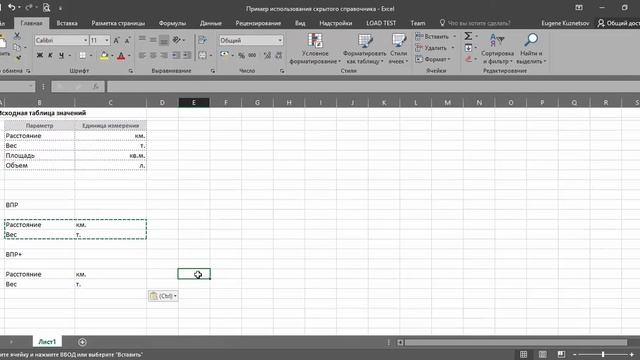The image size is (640, 360).
Task: Align text to the middle vertically
Action: [x=153, y=40]
